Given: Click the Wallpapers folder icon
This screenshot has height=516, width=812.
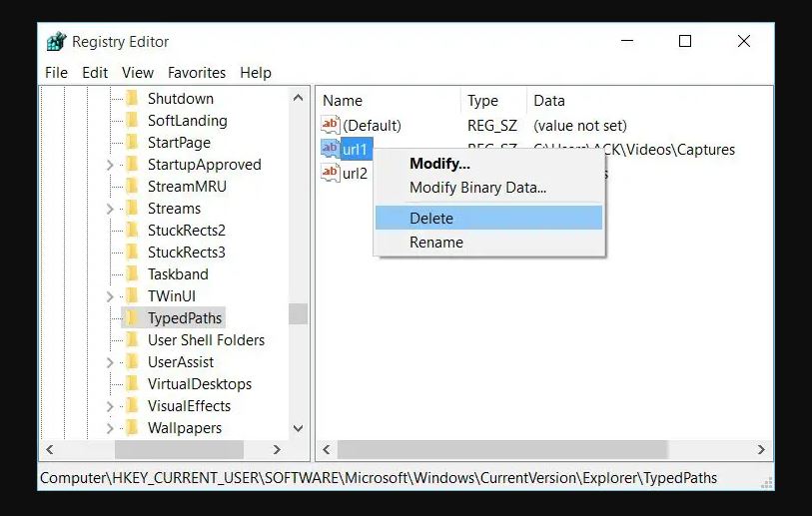Looking at the screenshot, I should tap(132, 427).
